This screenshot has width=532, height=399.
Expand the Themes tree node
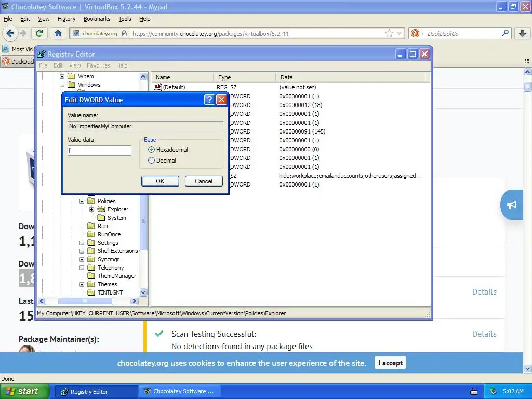pyautogui.click(x=82, y=284)
